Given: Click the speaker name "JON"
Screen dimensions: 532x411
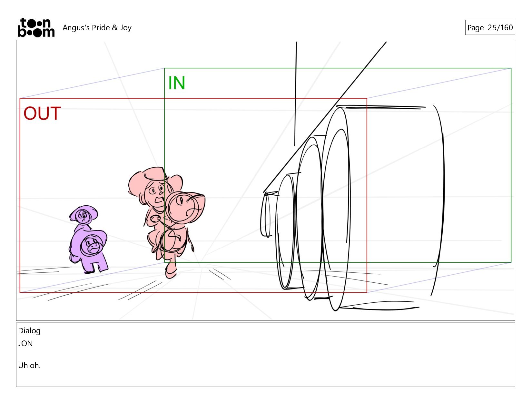Looking at the screenshot, I should point(25,344).
